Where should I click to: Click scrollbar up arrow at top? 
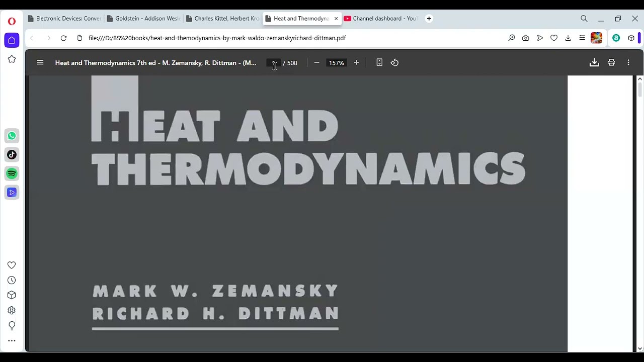point(640,79)
